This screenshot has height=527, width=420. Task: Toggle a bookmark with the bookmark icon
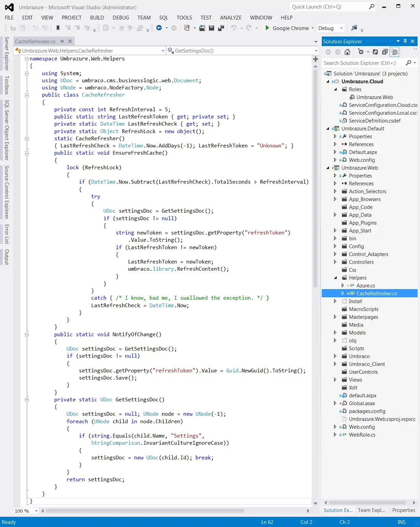tap(58, 28)
